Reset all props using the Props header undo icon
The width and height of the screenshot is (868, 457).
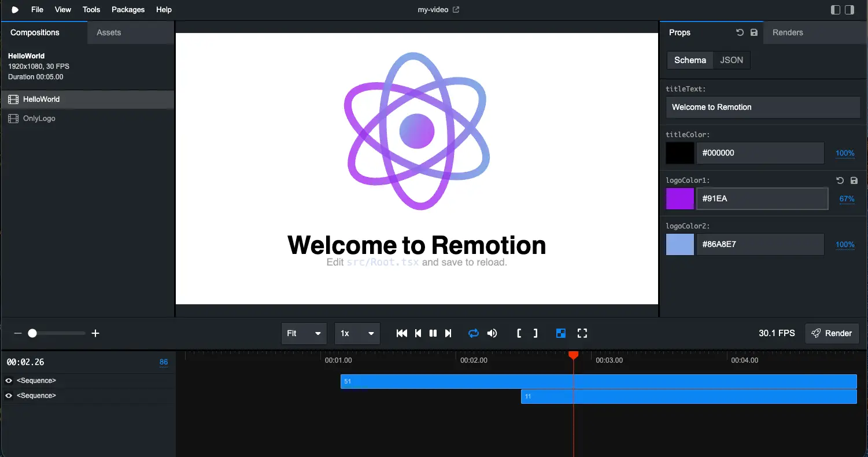click(x=740, y=32)
